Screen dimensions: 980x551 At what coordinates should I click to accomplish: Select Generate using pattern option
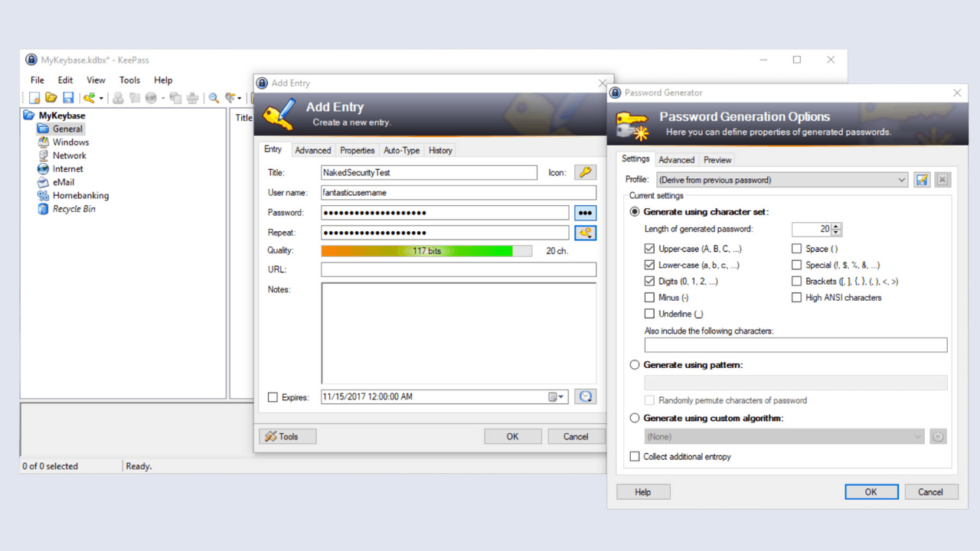[x=635, y=365]
